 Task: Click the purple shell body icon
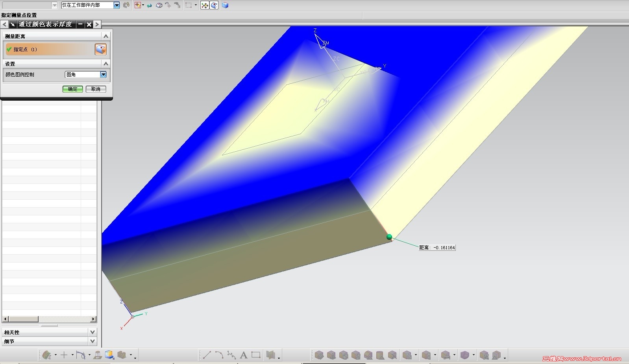tap(465, 355)
